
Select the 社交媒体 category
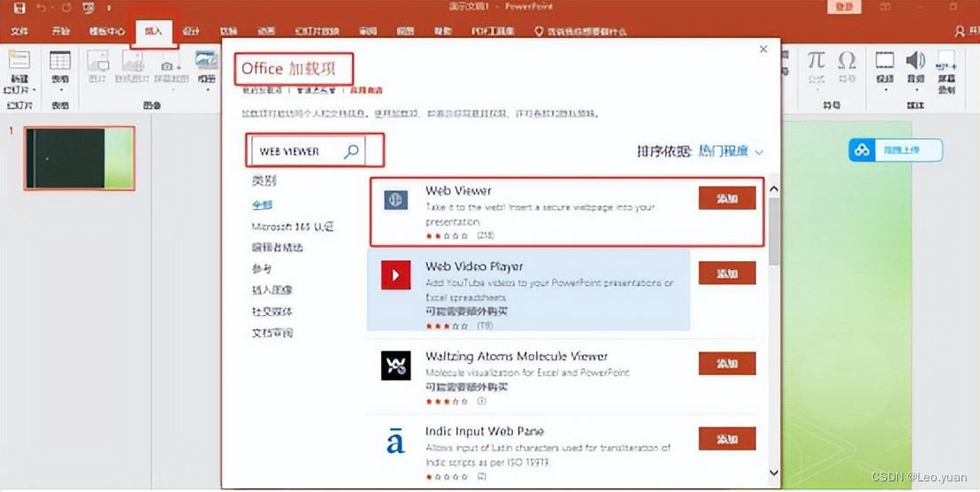click(x=272, y=311)
